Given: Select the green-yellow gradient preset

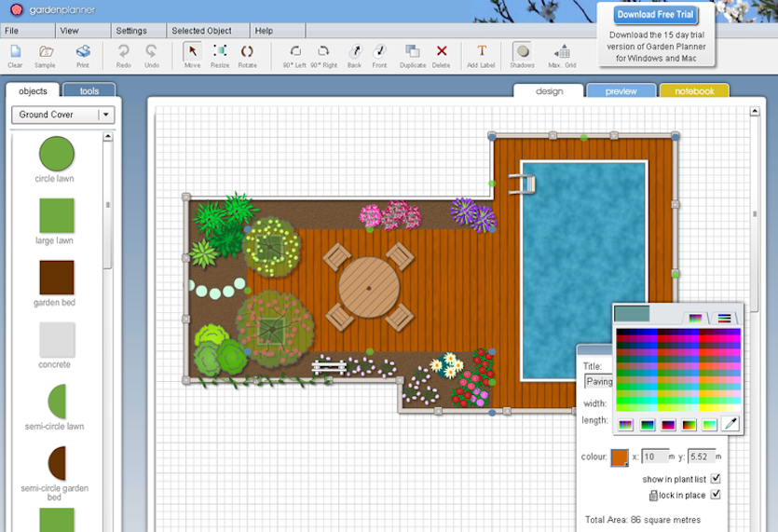Looking at the screenshot, I should click(710, 424).
